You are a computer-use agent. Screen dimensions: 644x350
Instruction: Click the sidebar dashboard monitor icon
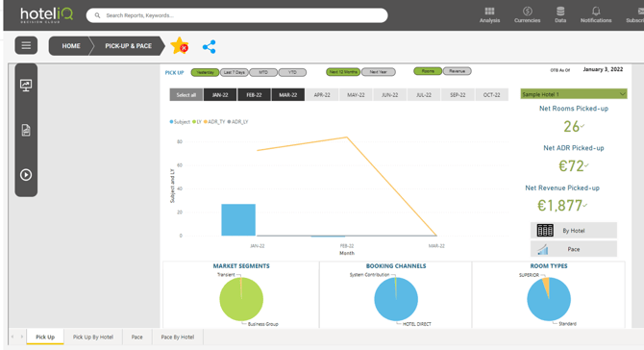[x=26, y=85]
